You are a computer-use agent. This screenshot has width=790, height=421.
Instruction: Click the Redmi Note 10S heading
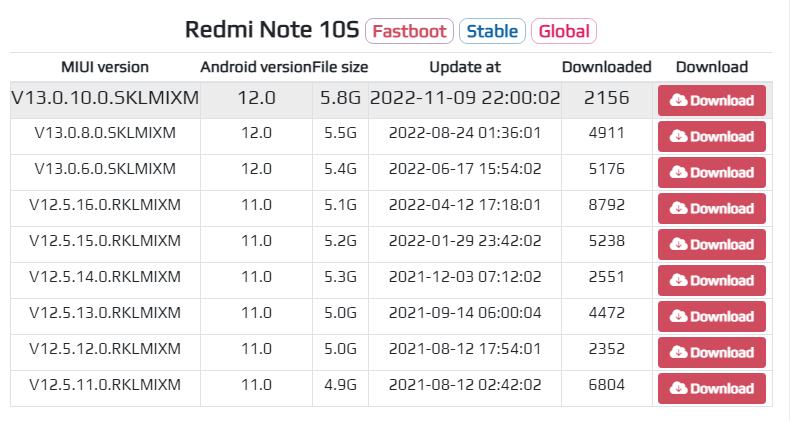point(271,30)
